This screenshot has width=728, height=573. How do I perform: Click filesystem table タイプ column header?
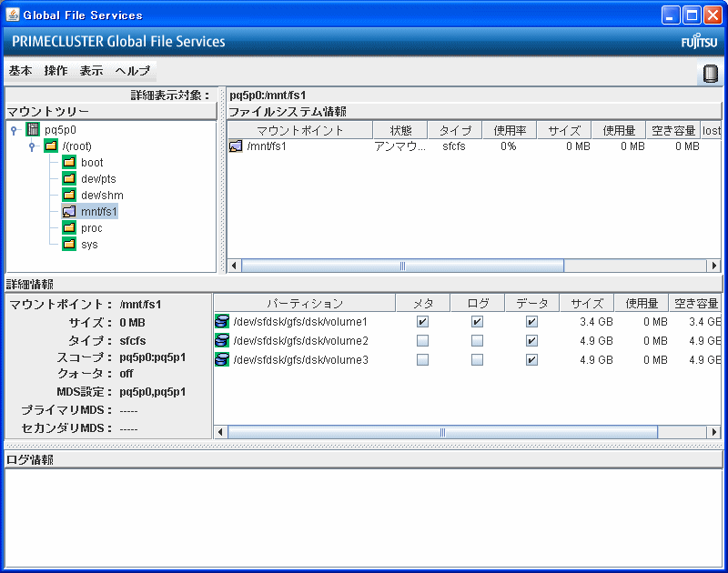pos(455,130)
